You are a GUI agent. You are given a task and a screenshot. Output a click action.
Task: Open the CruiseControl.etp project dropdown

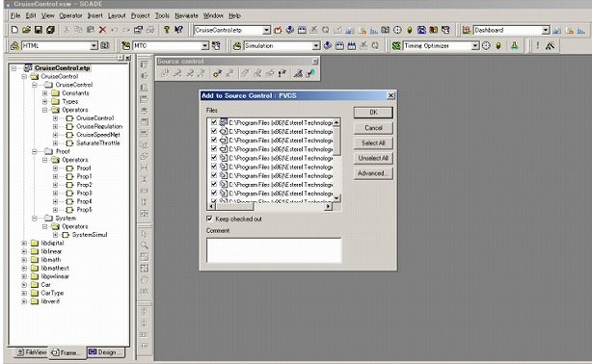coord(266,30)
